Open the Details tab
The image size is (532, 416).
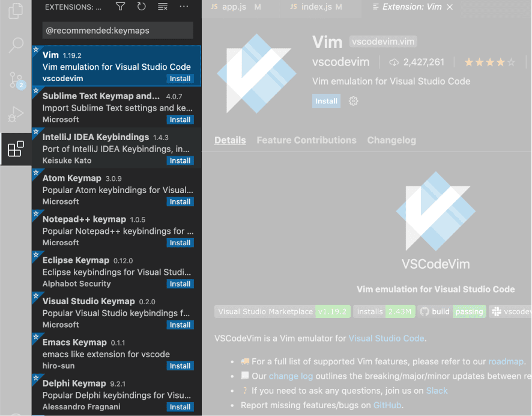point(230,140)
